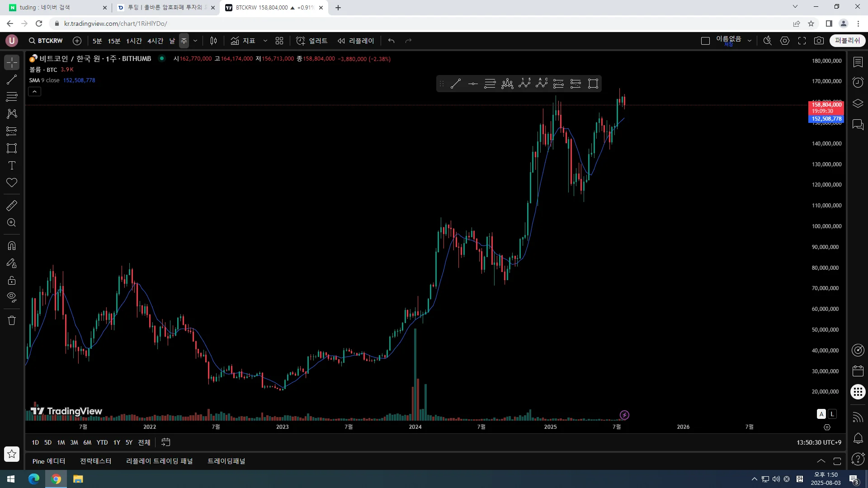Select the trend line drawing tool
868x488 pixels.
pyautogui.click(x=12, y=80)
